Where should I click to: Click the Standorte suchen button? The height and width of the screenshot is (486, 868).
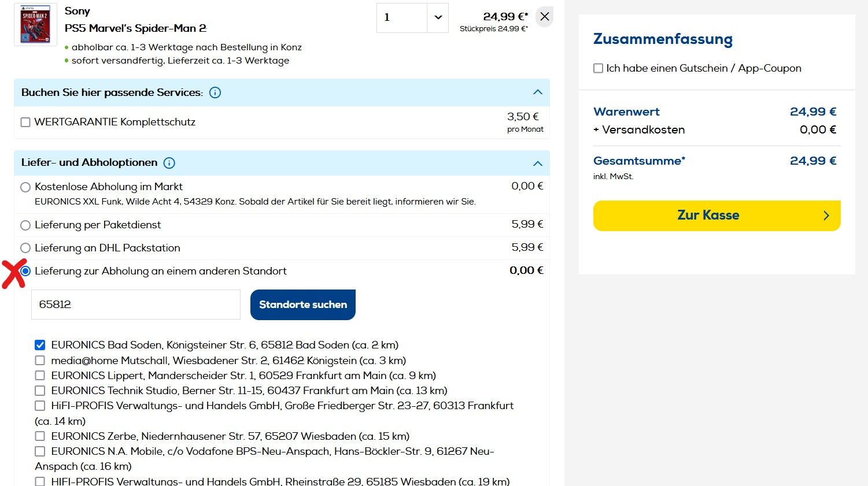pyautogui.click(x=303, y=305)
